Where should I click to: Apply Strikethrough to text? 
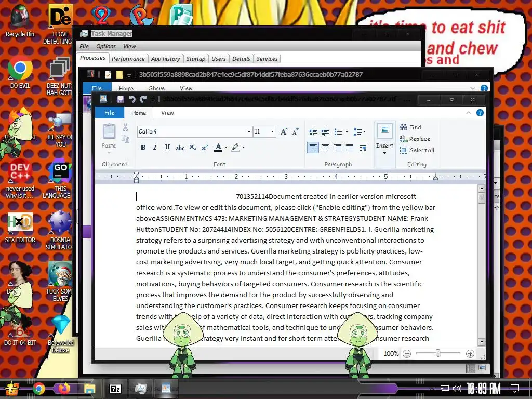coord(180,148)
